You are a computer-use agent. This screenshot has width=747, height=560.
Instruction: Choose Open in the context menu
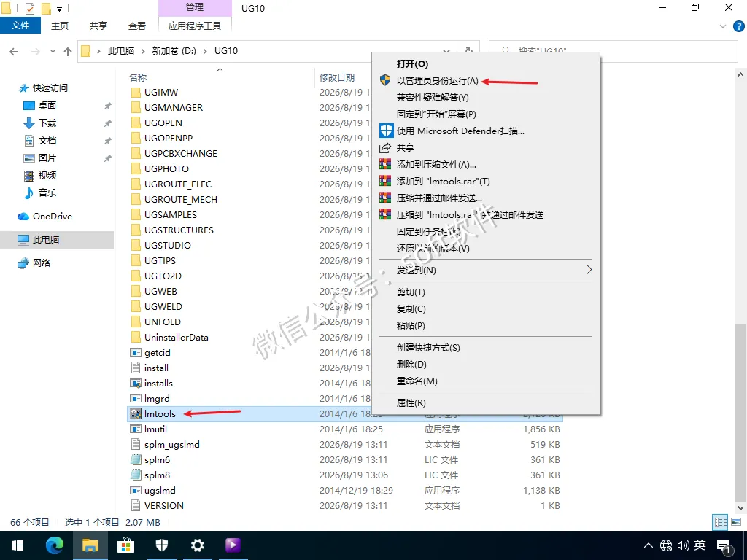pyautogui.click(x=412, y=64)
